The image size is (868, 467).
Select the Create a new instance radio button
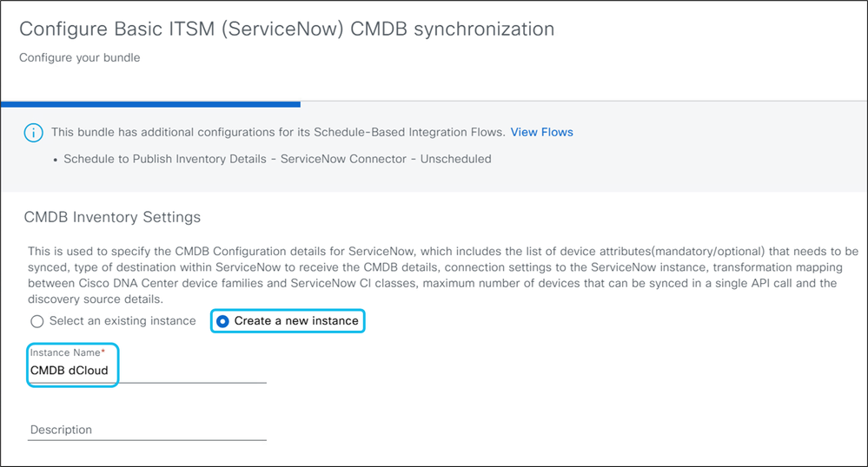pos(223,321)
